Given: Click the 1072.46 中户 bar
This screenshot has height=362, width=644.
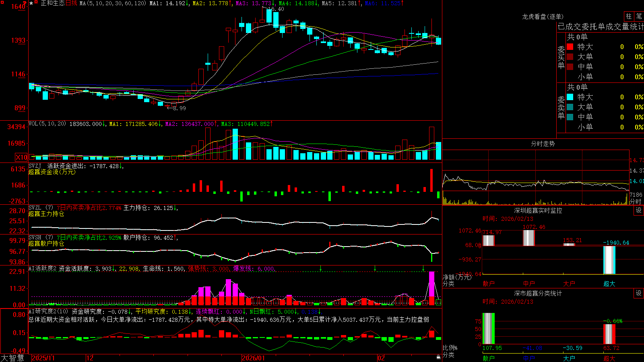Looking at the screenshot, I should pyautogui.click(x=529, y=238).
